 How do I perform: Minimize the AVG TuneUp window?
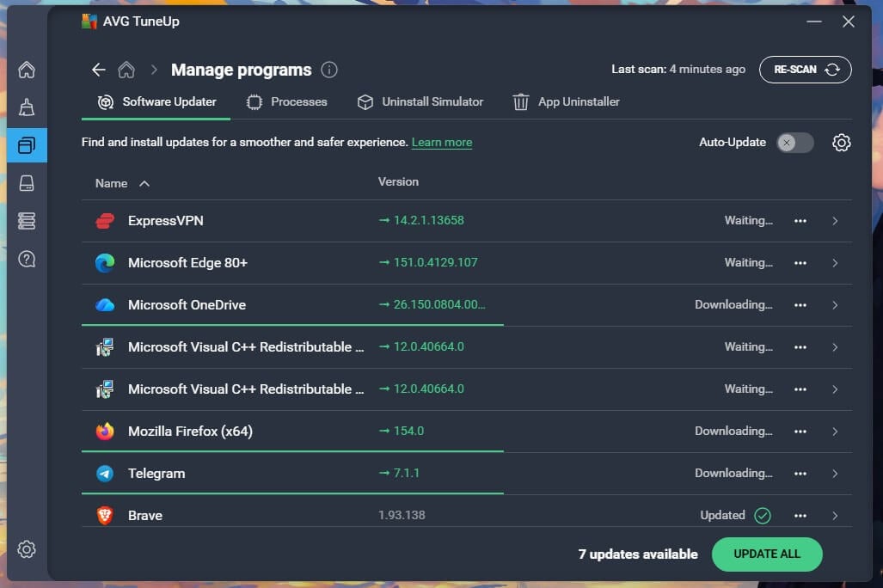tap(813, 22)
